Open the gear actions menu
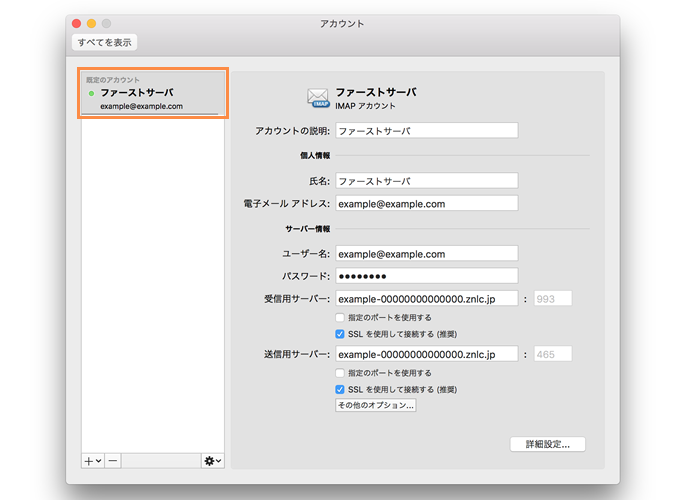 tap(213, 461)
